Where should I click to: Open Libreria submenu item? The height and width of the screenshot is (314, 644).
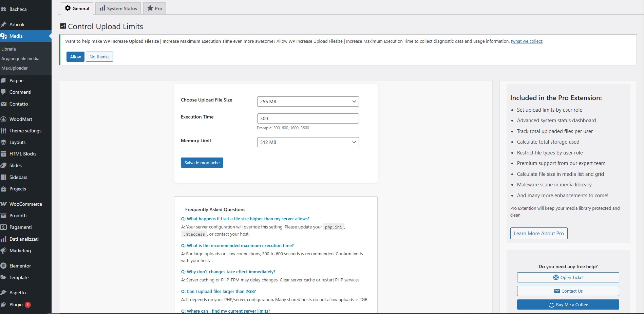8,49
